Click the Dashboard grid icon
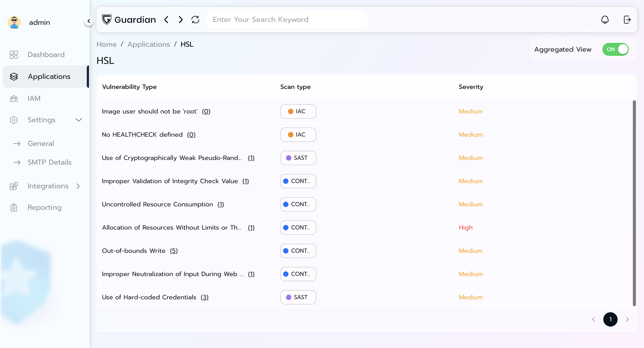The width and height of the screenshot is (644, 348). click(x=14, y=55)
